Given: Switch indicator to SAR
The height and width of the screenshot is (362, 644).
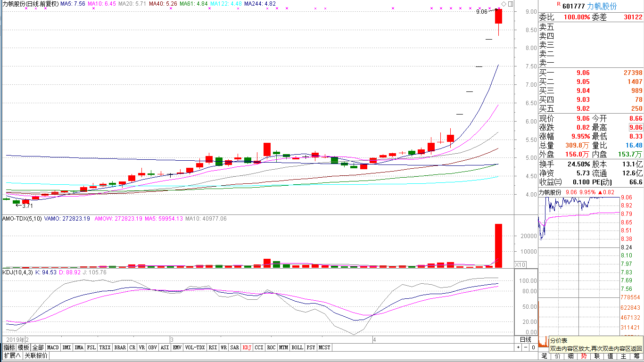Looking at the screenshot, I should (x=234, y=347).
